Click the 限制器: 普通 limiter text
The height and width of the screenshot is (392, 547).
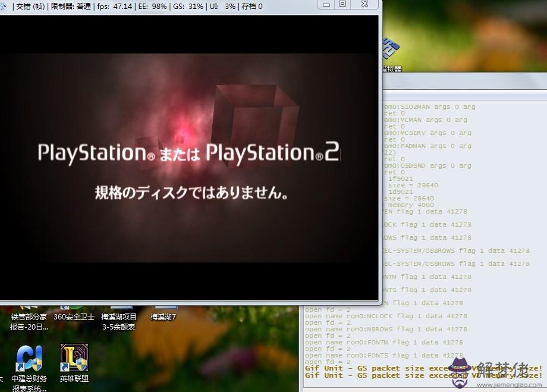pyautogui.click(x=71, y=7)
